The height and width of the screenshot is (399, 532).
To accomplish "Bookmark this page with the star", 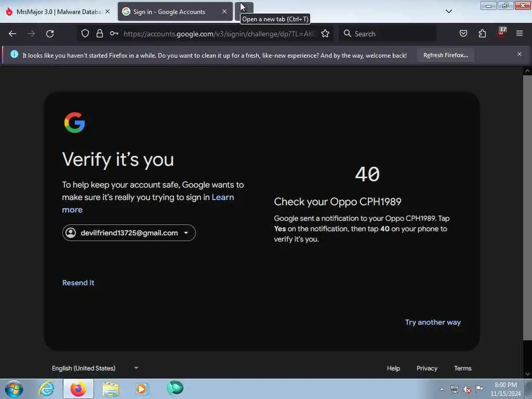I will [325, 33].
